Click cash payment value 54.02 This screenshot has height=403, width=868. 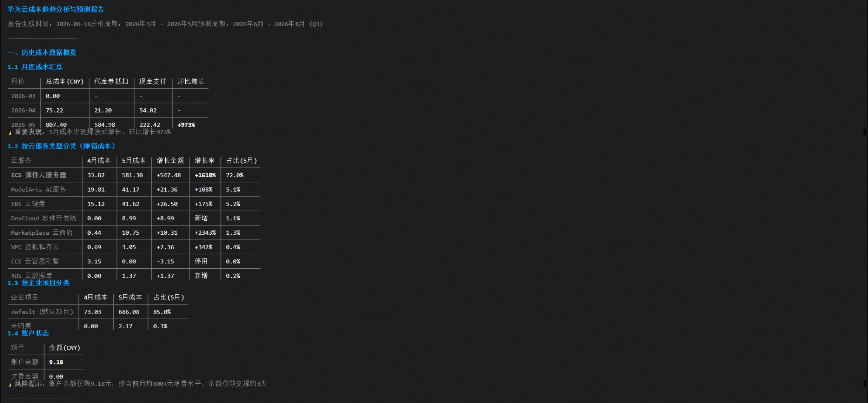point(148,110)
